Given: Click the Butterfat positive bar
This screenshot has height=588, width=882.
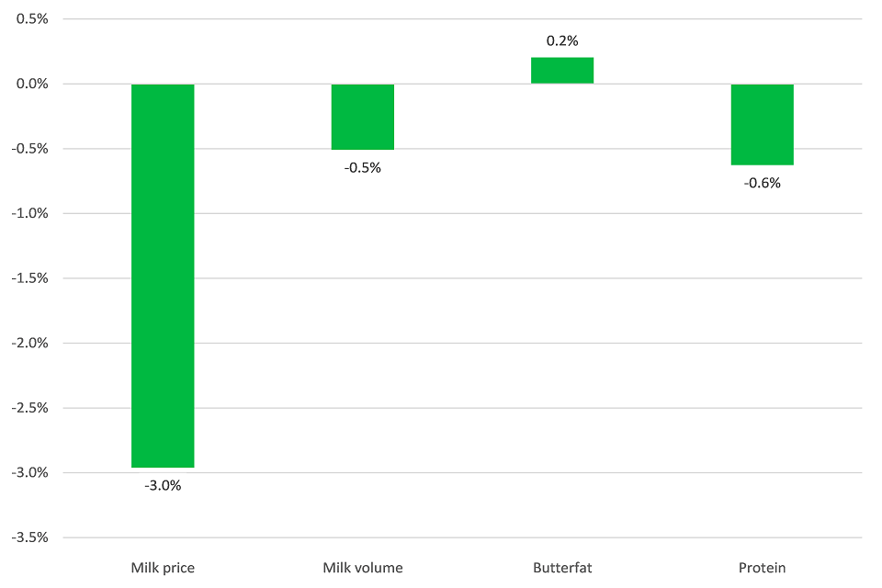Looking at the screenshot, I should pos(562,71).
